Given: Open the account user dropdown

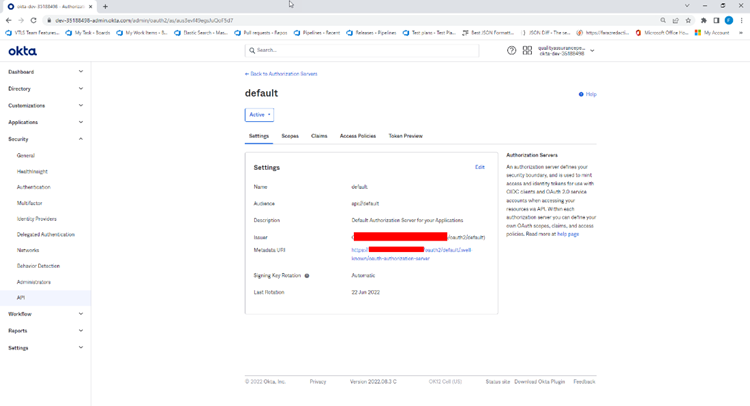Looking at the screenshot, I should 566,51.
